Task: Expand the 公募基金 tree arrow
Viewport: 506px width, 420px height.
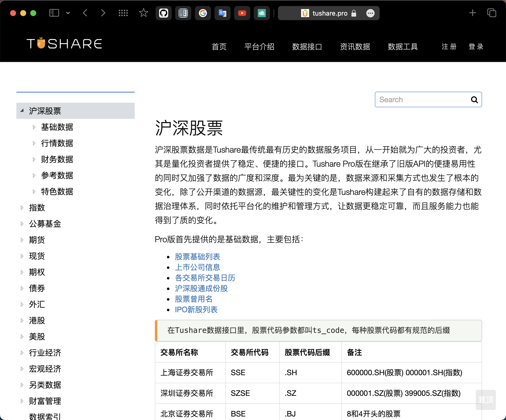Action: (22, 224)
